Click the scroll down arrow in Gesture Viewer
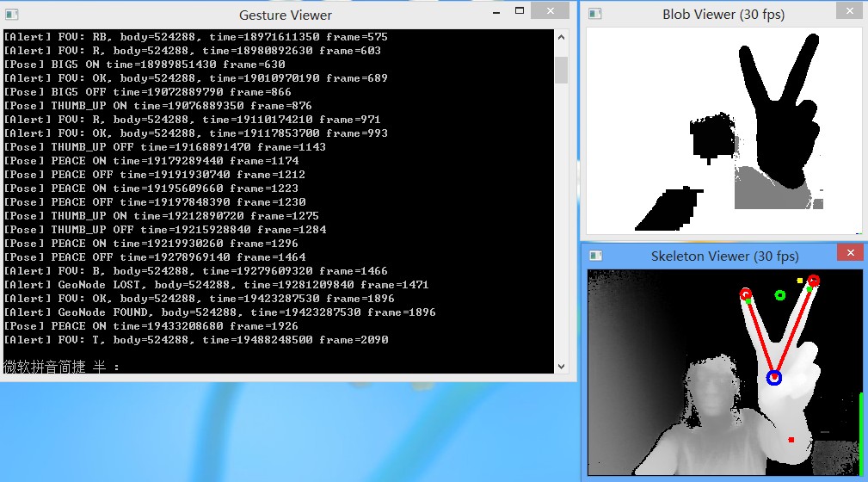 coord(562,366)
